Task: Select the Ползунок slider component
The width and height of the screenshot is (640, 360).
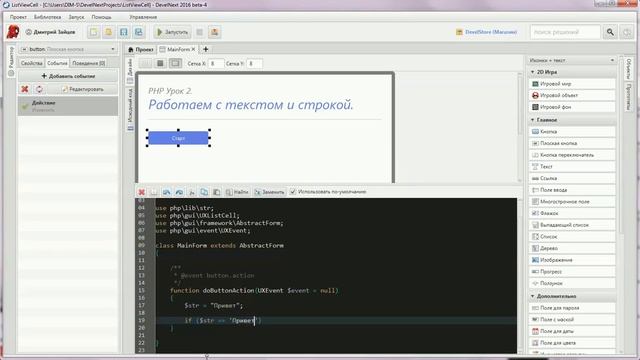Action: [572, 283]
